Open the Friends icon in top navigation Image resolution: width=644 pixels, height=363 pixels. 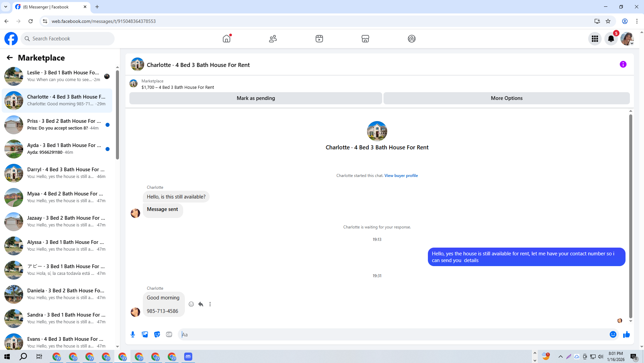click(273, 39)
